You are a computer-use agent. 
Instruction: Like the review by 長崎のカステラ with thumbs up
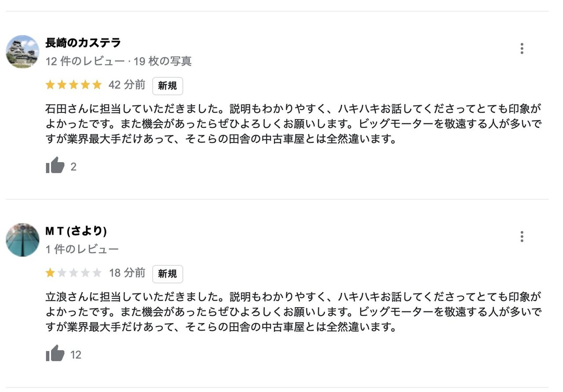[55, 166]
